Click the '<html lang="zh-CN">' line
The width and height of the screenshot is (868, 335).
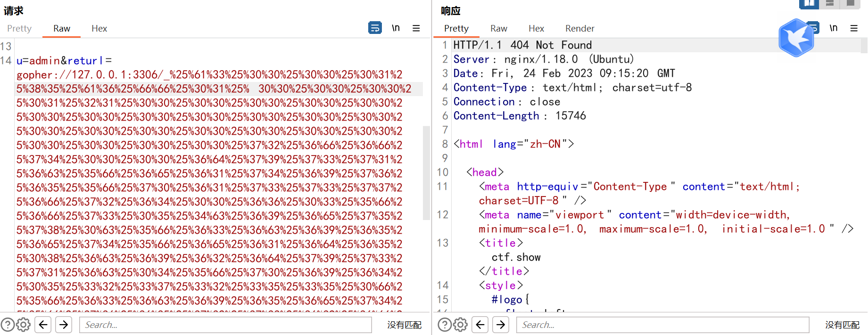click(514, 144)
